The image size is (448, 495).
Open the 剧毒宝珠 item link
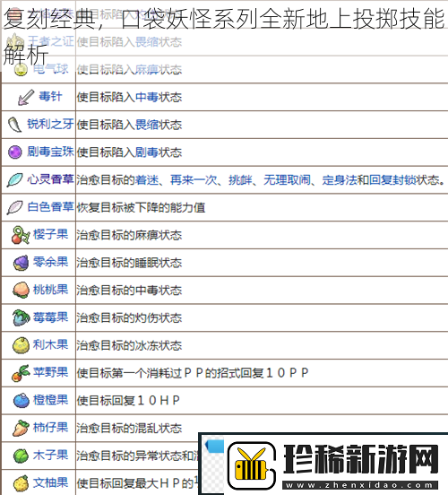click(x=50, y=152)
